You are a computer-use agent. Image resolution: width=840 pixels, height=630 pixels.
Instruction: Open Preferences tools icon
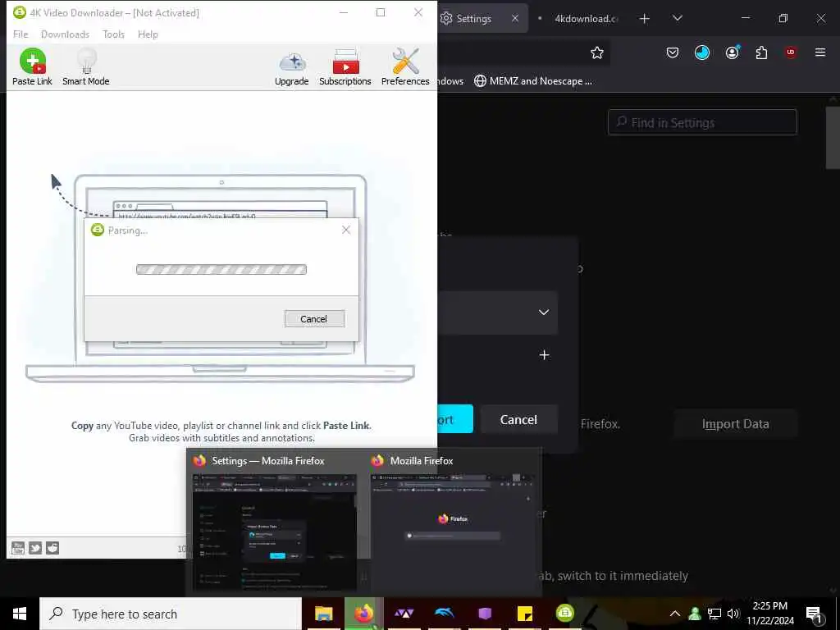405,66
